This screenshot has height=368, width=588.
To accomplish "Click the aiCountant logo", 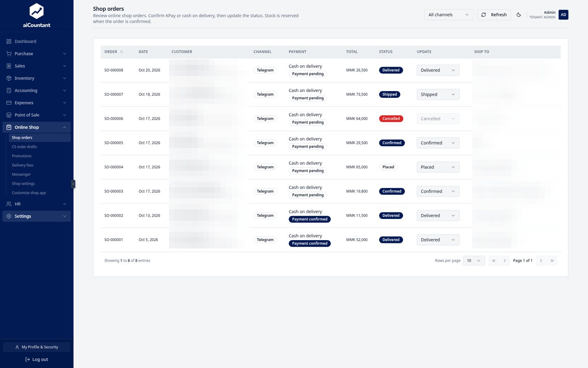I will [x=36, y=15].
